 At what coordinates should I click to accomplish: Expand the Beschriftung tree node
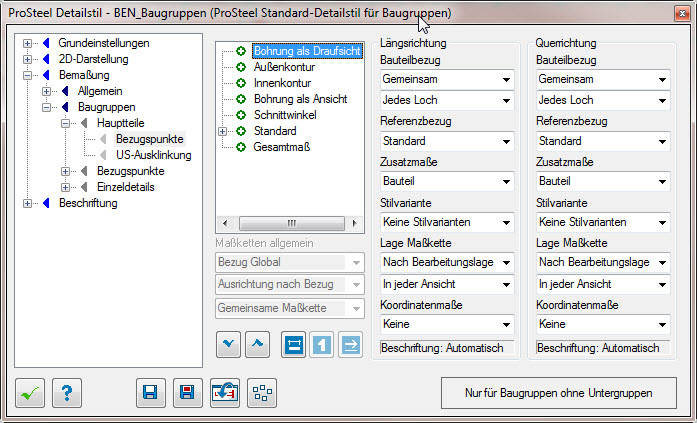coord(28,204)
